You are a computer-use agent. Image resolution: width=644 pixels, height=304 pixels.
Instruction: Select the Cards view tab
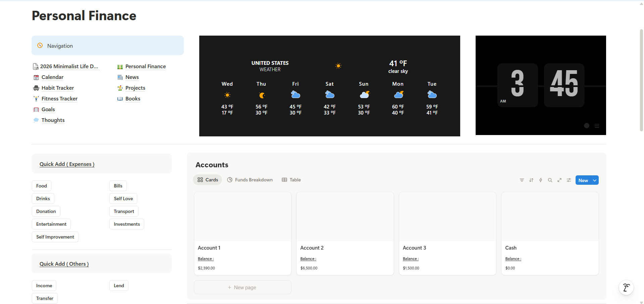(x=207, y=180)
